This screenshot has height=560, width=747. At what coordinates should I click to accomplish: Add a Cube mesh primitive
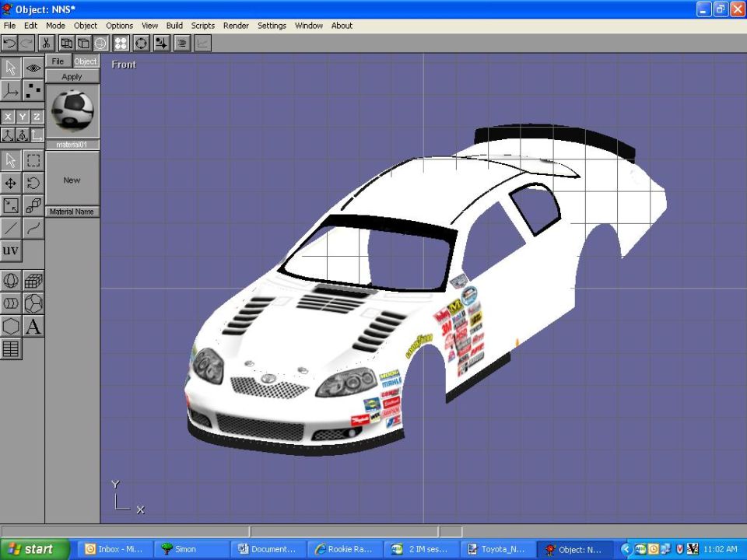(33, 281)
